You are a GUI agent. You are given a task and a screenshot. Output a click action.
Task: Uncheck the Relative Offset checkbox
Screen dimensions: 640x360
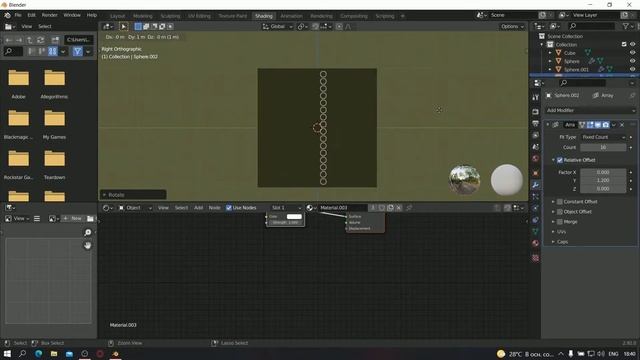pyautogui.click(x=560, y=160)
